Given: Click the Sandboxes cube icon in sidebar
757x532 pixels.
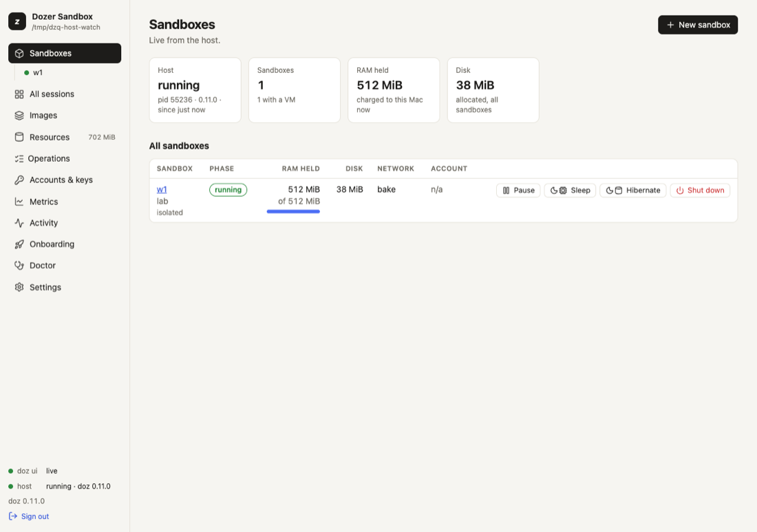Looking at the screenshot, I should 19,53.
